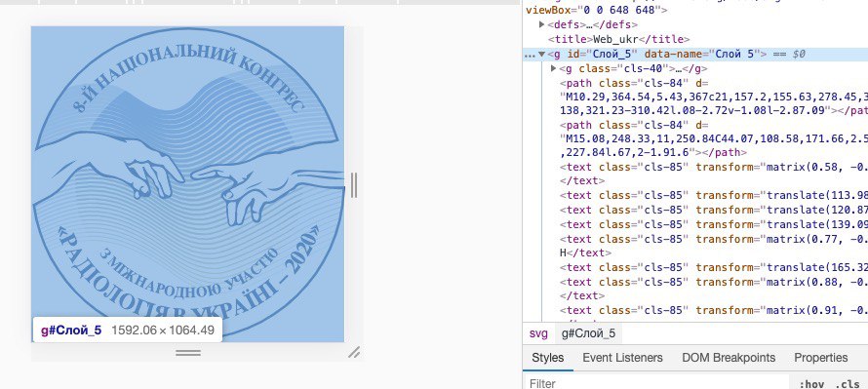Select the title Web_ukr element
Image resolution: width=868 pixels, height=389 pixels.
(619, 39)
